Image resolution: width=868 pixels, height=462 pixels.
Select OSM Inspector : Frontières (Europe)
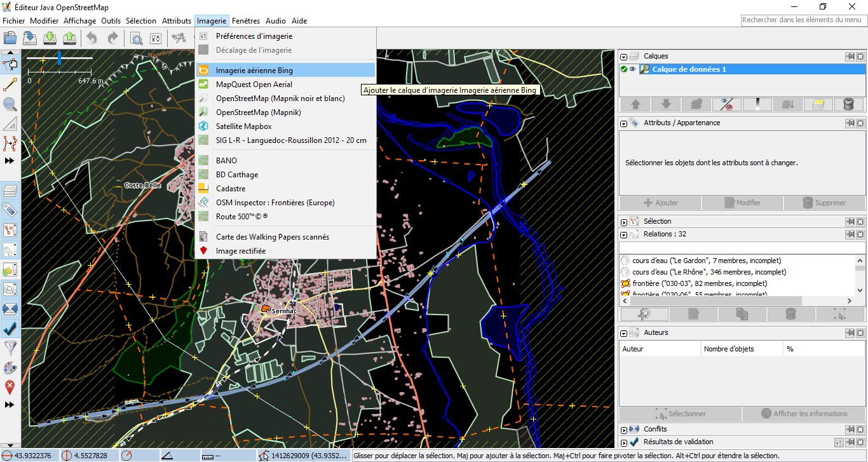(285, 203)
